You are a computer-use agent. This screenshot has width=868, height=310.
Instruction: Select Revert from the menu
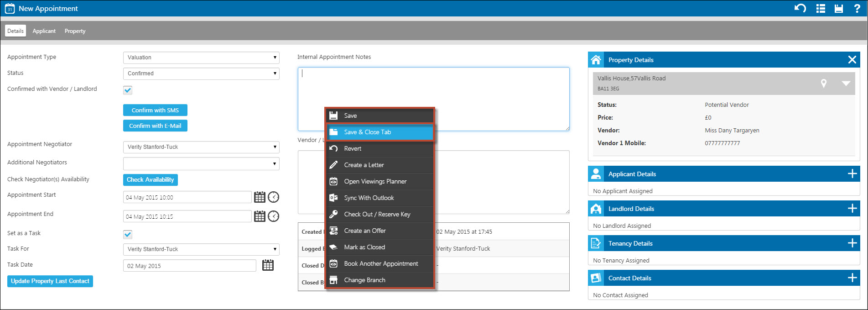(x=380, y=148)
